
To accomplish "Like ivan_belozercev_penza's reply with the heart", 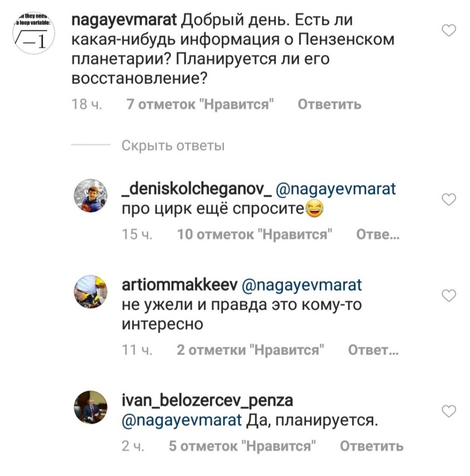I will tap(449, 411).
